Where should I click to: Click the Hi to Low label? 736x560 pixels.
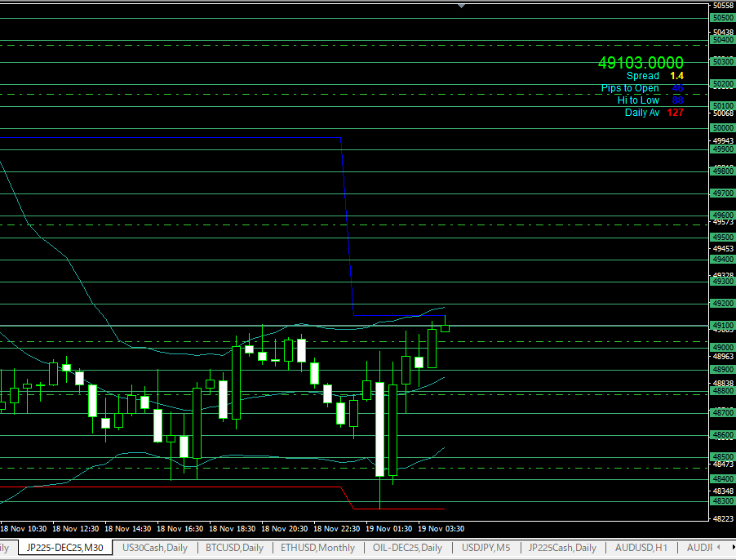638,100
